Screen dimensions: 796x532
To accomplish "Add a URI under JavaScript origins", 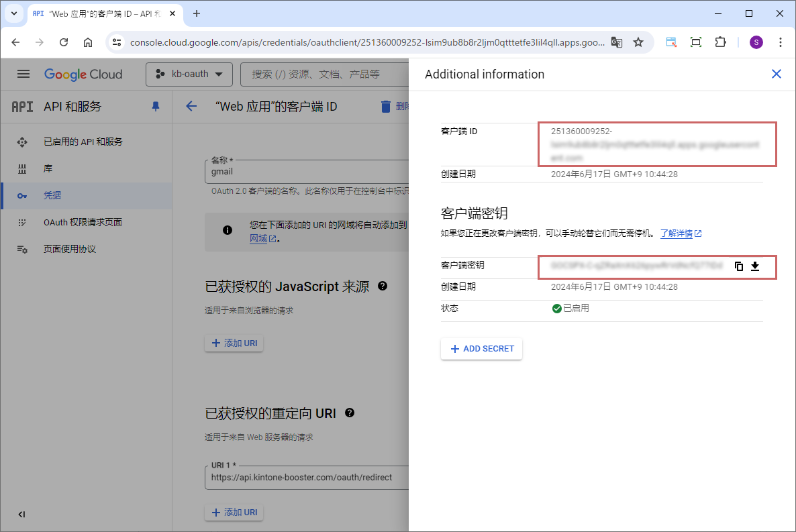I will coord(234,343).
